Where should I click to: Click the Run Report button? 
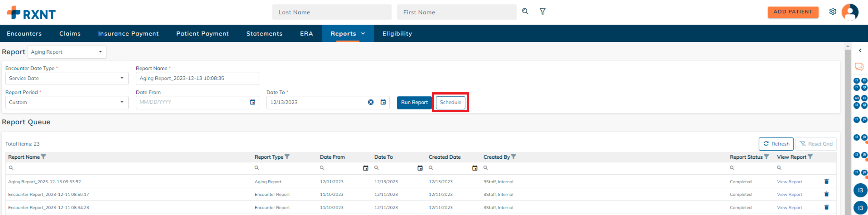(x=414, y=102)
